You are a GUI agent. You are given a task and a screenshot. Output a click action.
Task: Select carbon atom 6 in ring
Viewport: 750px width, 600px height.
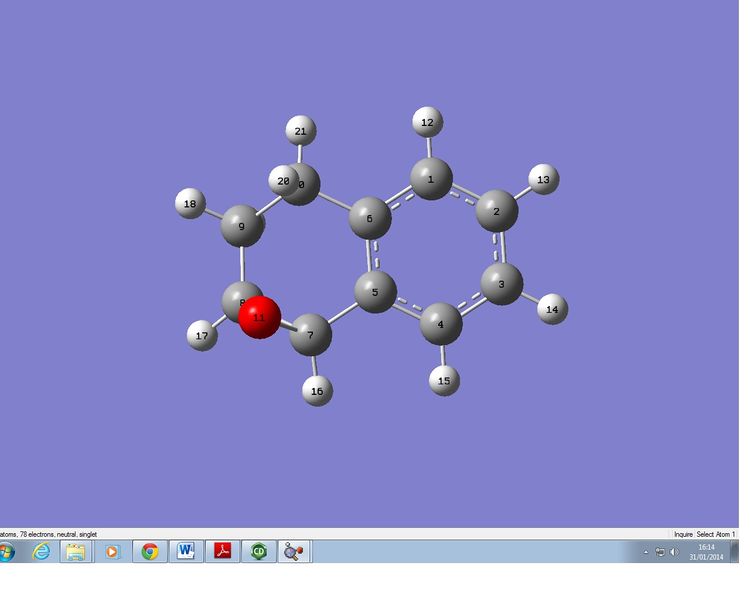(370, 218)
